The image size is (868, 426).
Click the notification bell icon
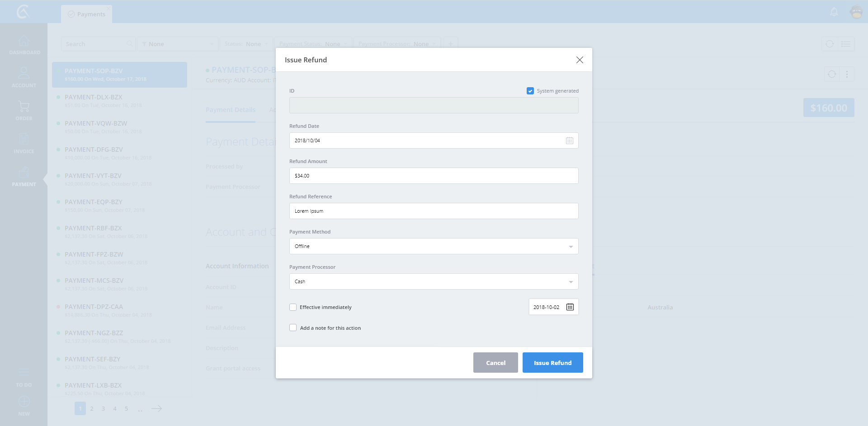pyautogui.click(x=834, y=12)
